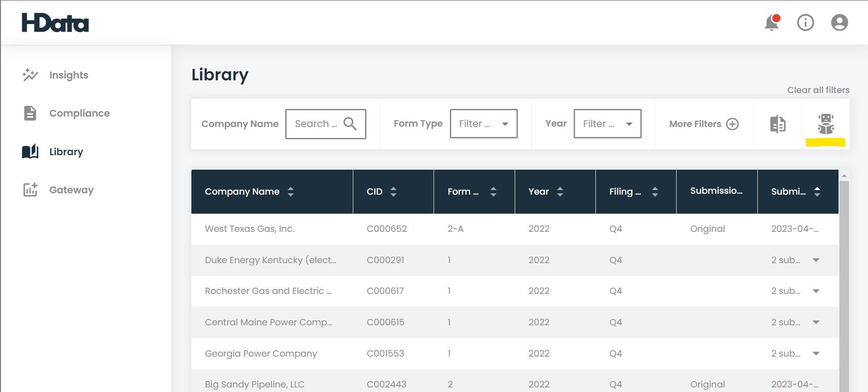The width and height of the screenshot is (868, 392).
Task: Select Georgia Power Company name
Action: click(261, 353)
